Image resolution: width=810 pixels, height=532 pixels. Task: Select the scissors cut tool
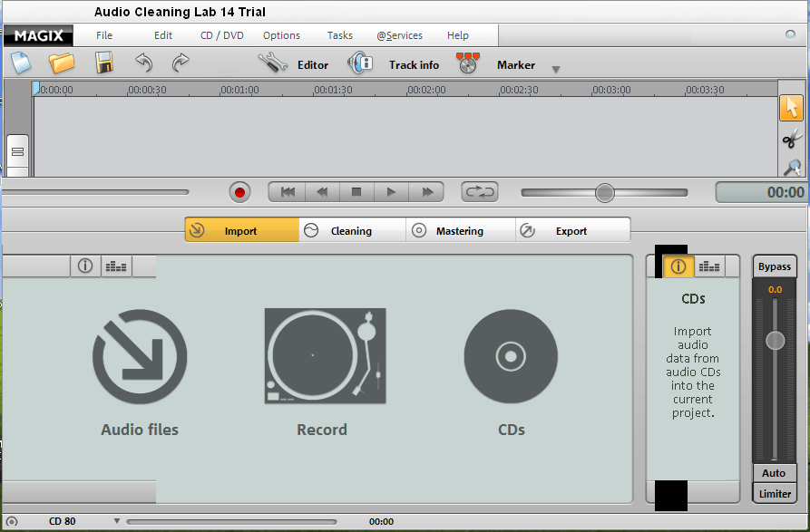tap(791, 138)
